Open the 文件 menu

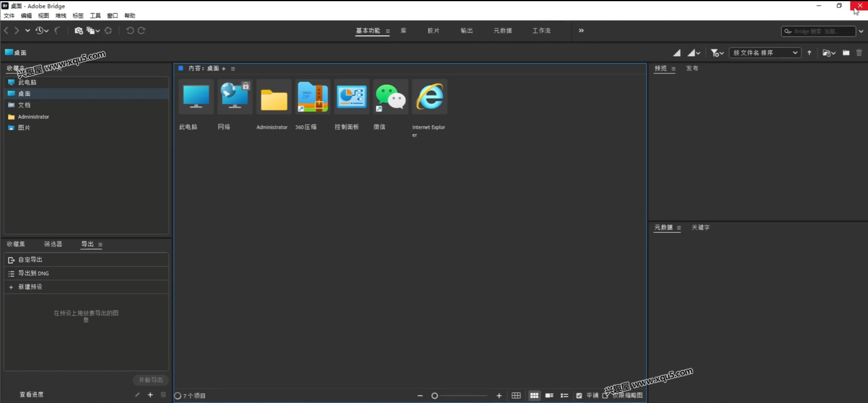[x=9, y=16]
